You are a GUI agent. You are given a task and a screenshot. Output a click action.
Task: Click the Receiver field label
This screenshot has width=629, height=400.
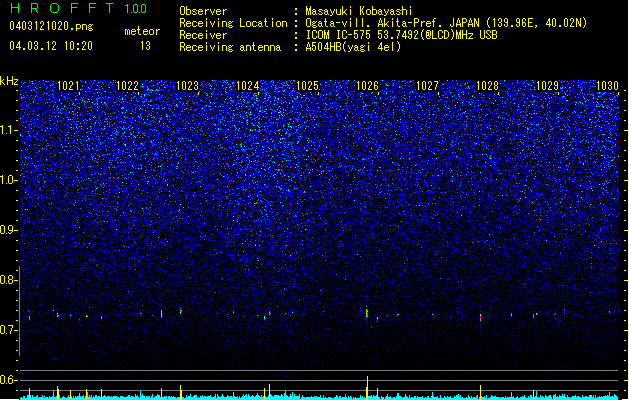tap(203, 35)
